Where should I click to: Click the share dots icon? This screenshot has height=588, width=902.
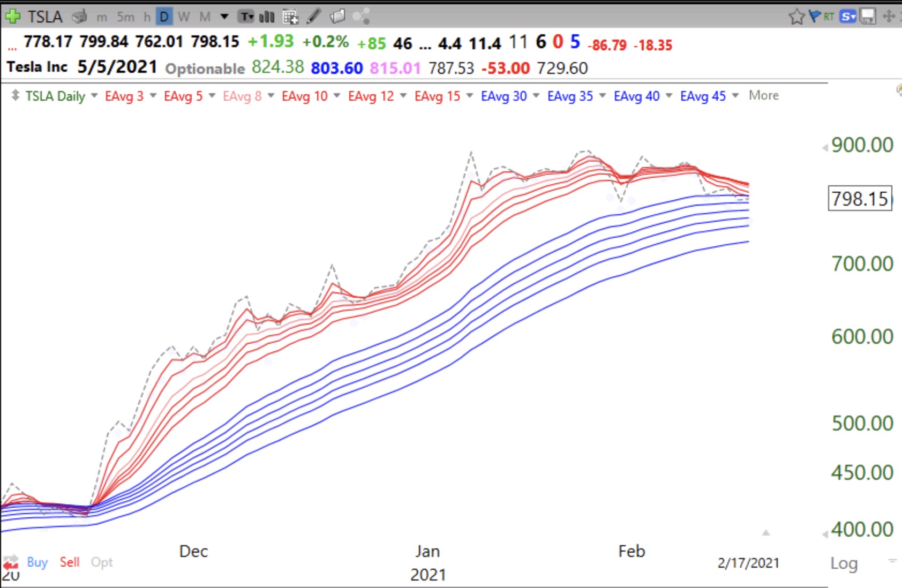pos(362,17)
